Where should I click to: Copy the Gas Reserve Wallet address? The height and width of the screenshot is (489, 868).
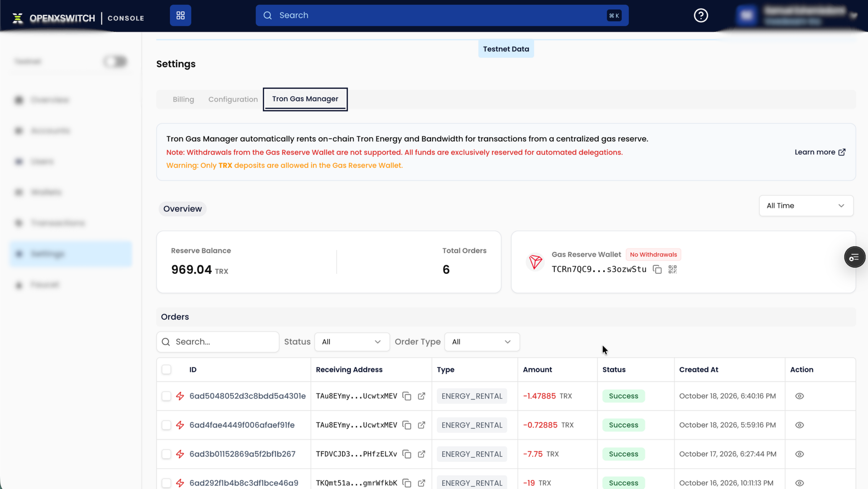(x=657, y=269)
